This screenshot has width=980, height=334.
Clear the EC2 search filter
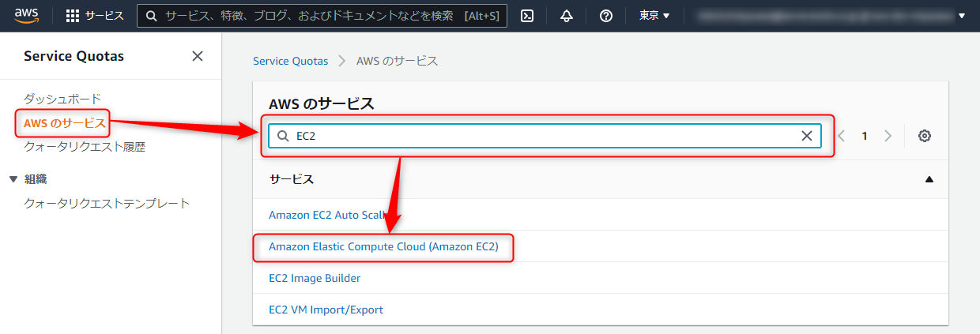[x=807, y=136]
